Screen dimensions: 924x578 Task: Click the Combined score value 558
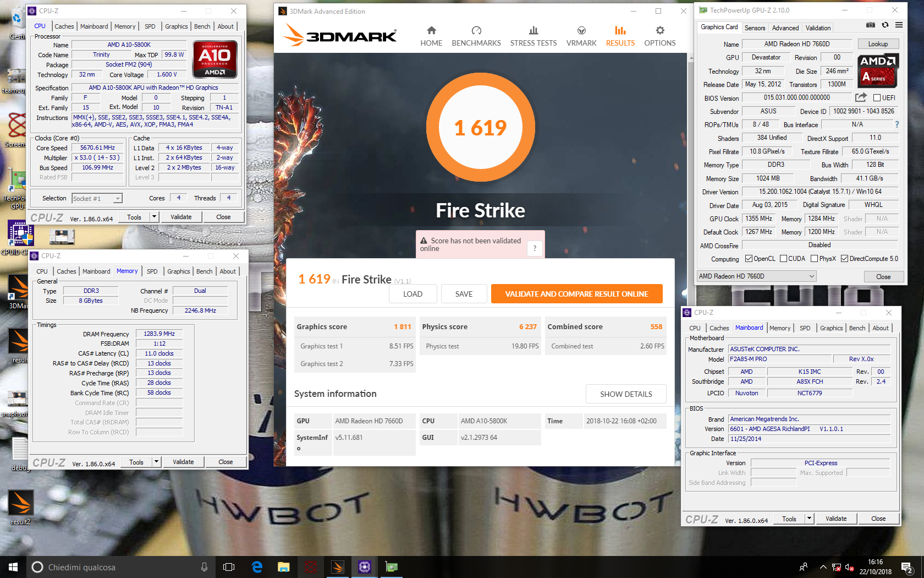[x=656, y=326]
